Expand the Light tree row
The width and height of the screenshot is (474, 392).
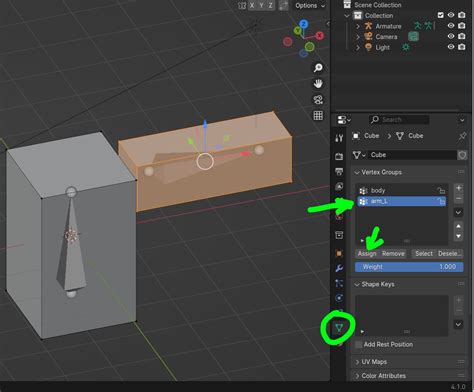point(358,47)
